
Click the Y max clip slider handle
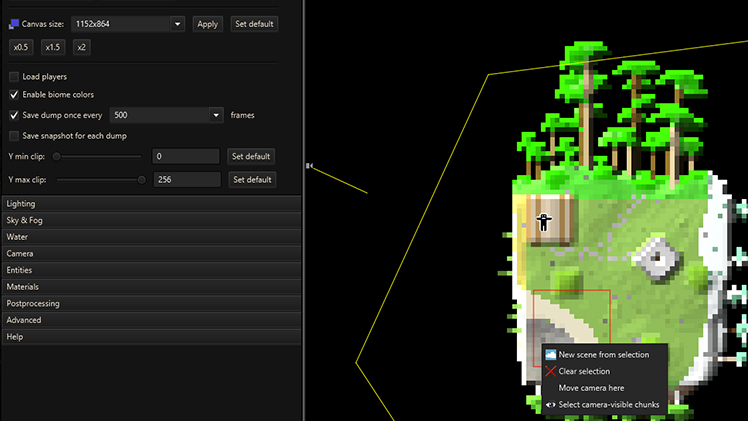pyautogui.click(x=141, y=180)
